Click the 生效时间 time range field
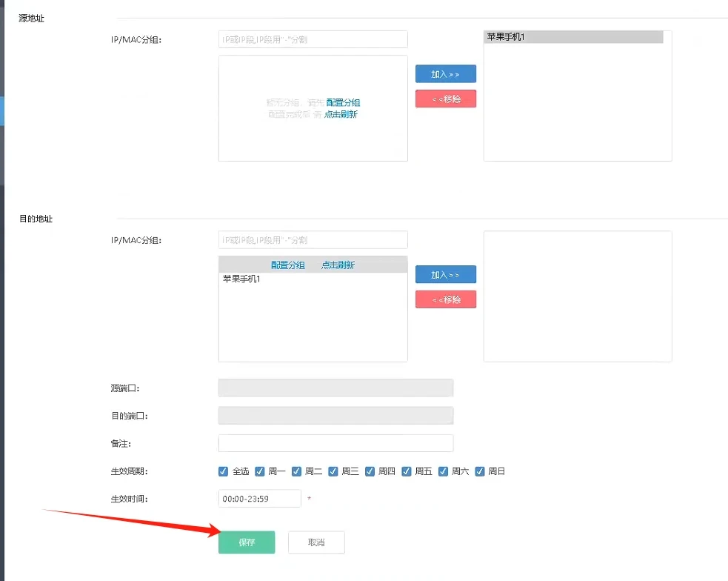Screen dimensions: 728x581 coord(259,499)
